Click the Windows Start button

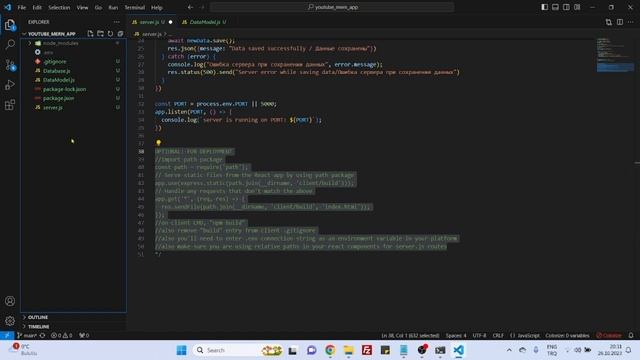[x=182, y=350]
